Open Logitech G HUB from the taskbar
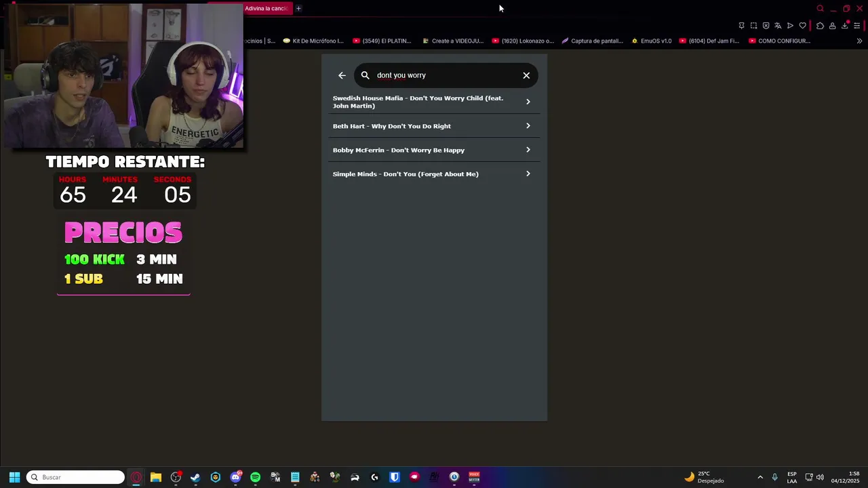This screenshot has height=488, width=868. click(374, 477)
